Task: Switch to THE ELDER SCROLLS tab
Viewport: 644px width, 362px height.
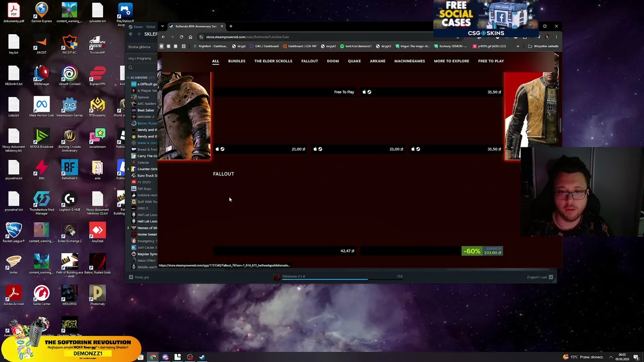Action: pos(273,61)
